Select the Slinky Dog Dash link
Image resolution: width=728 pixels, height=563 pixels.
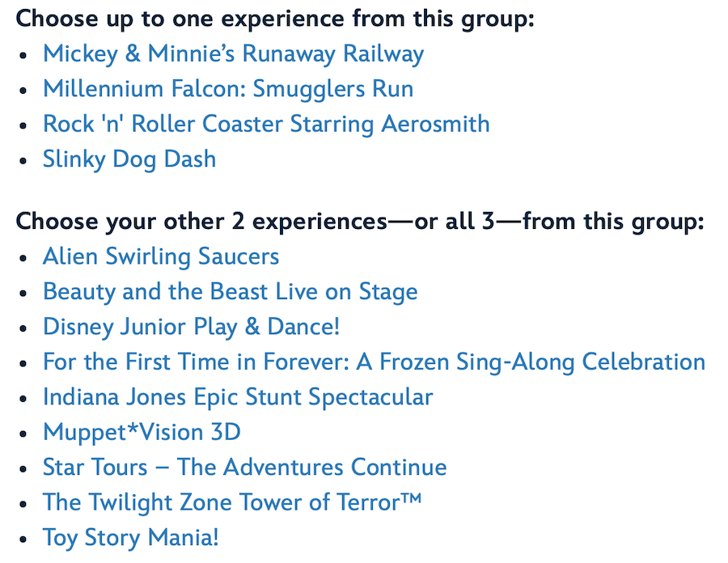(129, 159)
